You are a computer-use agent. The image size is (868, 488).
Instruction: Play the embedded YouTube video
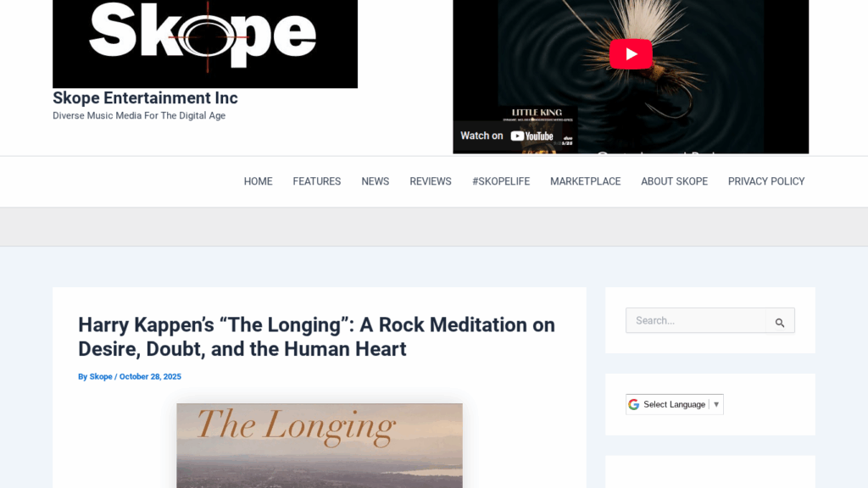point(631,53)
